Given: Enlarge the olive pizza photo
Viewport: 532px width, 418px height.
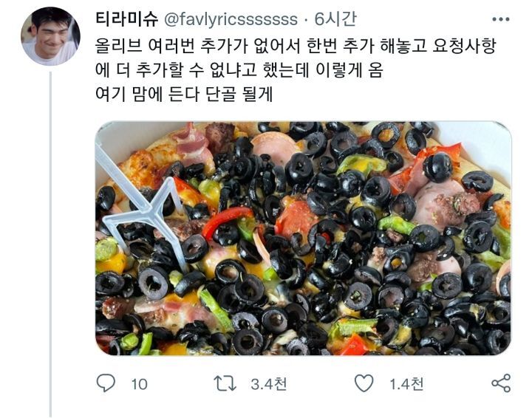Looking at the screenshot, I should 303,238.
